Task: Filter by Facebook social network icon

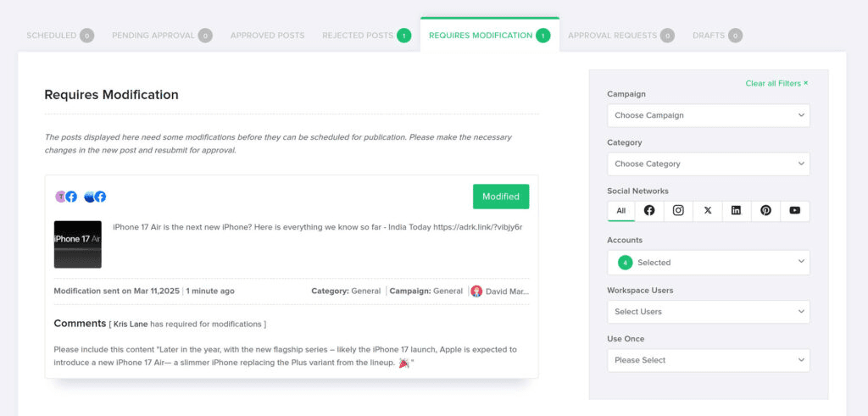Action: click(649, 211)
